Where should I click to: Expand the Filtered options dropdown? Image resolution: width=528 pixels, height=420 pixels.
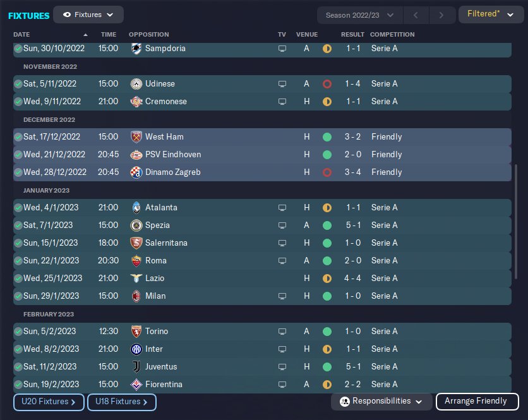click(491, 15)
